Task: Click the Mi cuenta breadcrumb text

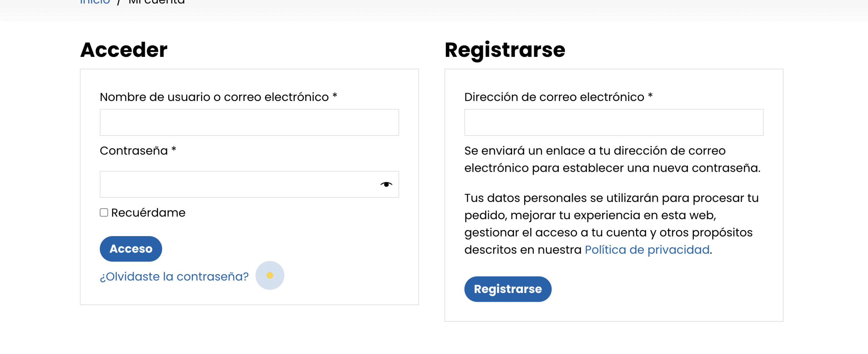Action: (x=157, y=2)
